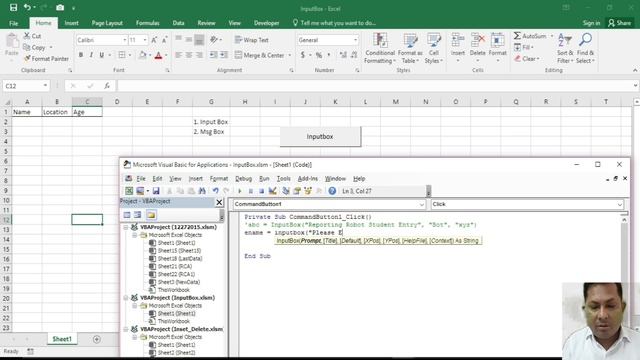640x360 pixels.
Task: Toggle right align in the Alignment group
Action: 199,55
